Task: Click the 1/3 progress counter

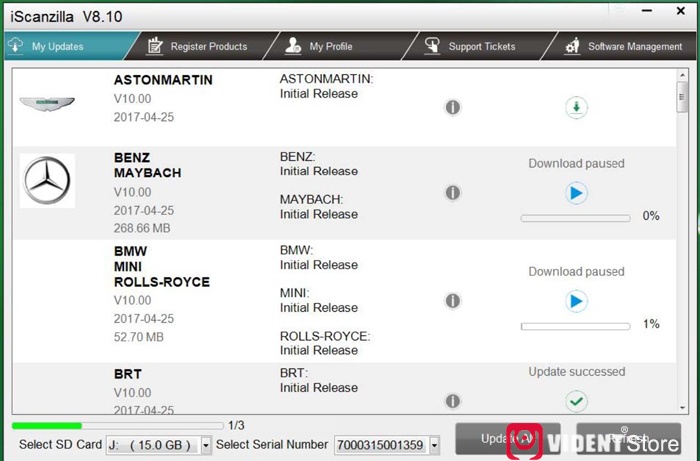Action: click(236, 426)
